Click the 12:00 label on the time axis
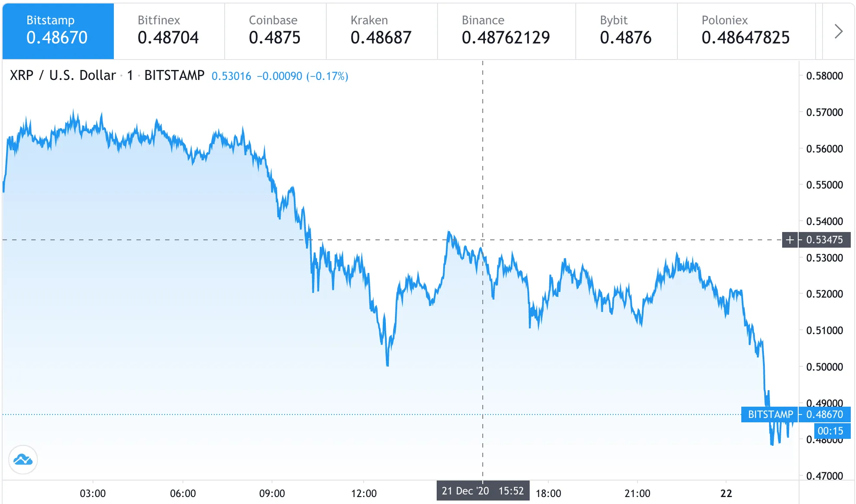The width and height of the screenshot is (856, 504). 364,493
